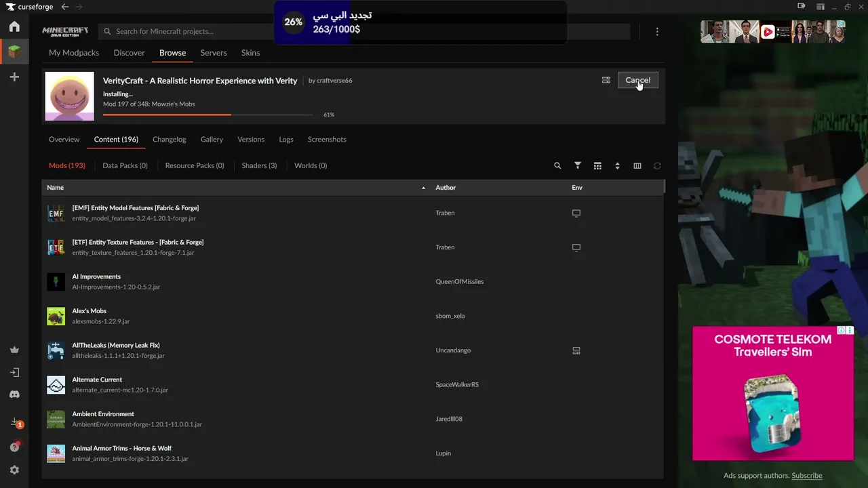
Task: Click the Subscribe link below the ads
Action: tap(807, 476)
